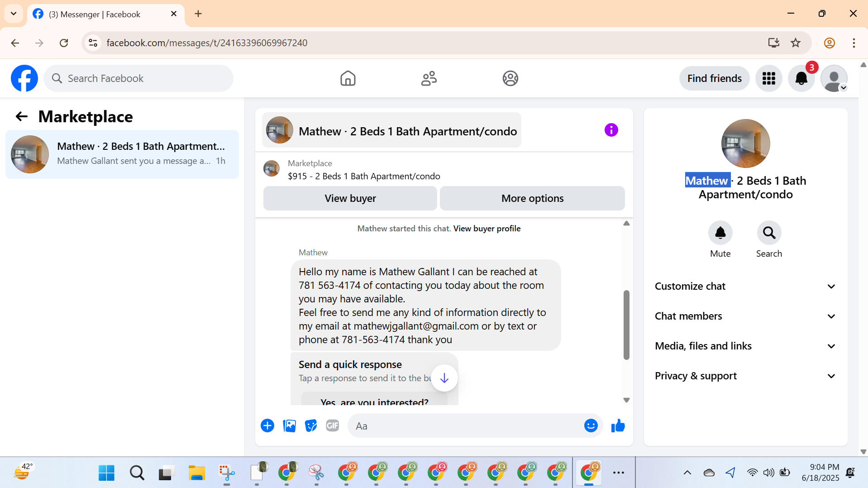
Task: Expand the Media, files and links section
Action: click(745, 346)
